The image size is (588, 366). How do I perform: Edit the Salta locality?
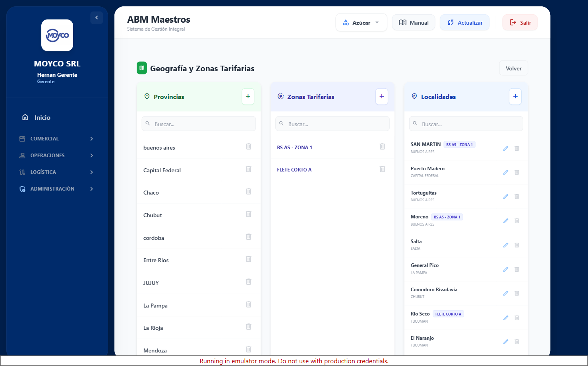[506, 245]
